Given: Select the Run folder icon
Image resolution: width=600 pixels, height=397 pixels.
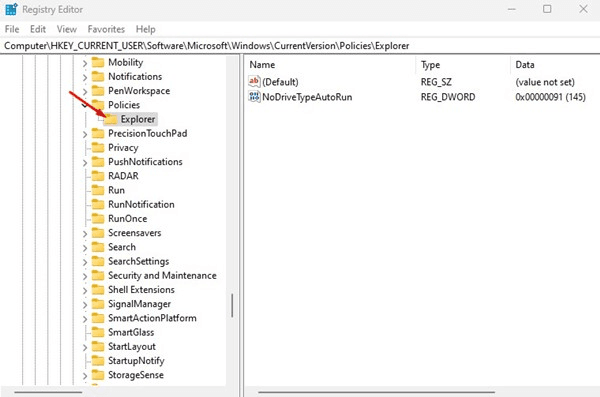Looking at the screenshot, I should pyautogui.click(x=98, y=190).
